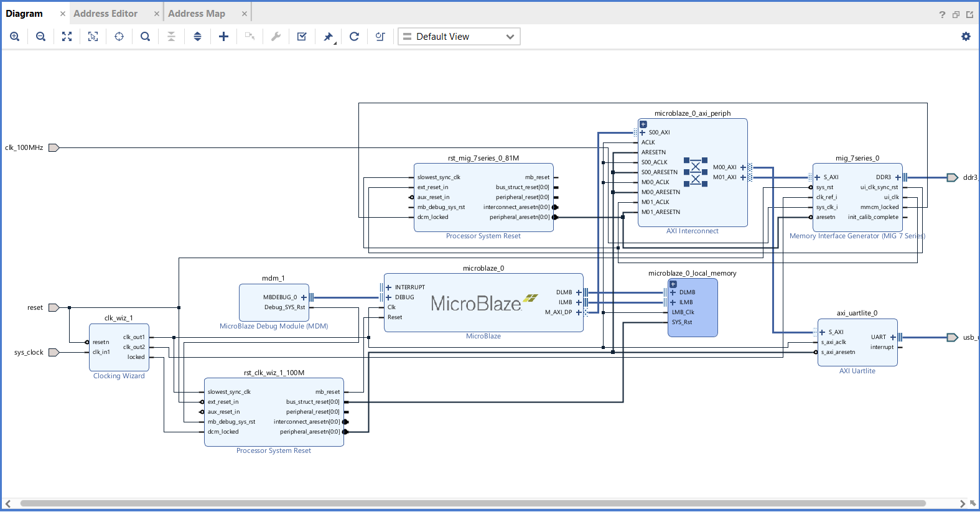The height and width of the screenshot is (512, 980).
Task: Click the scroll right arrow
Action: tap(963, 503)
